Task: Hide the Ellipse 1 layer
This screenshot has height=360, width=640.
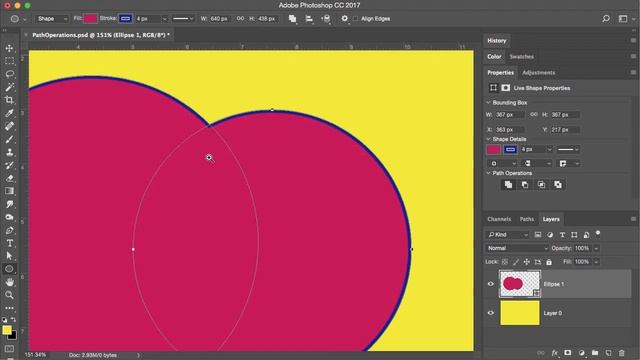Action: [x=491, y=284]
